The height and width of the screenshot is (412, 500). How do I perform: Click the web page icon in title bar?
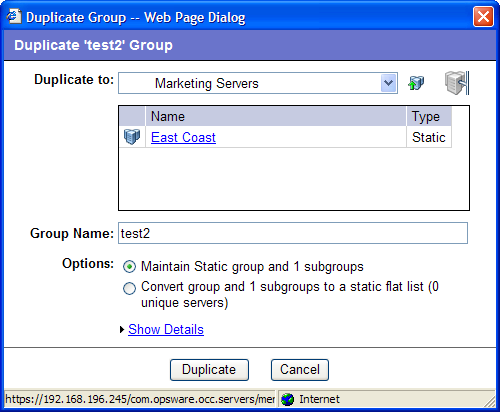pos(14,17)
